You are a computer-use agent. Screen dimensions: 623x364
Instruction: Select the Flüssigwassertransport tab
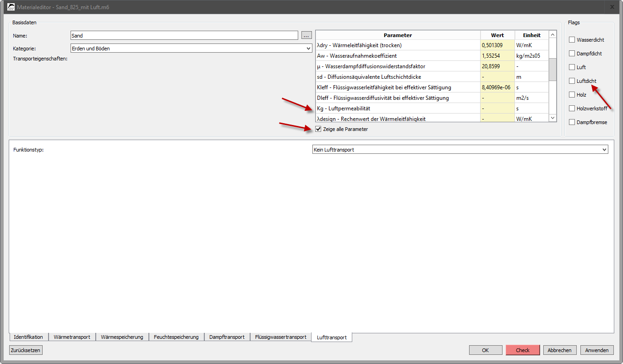pyautogui.click(x=280, y=337)
